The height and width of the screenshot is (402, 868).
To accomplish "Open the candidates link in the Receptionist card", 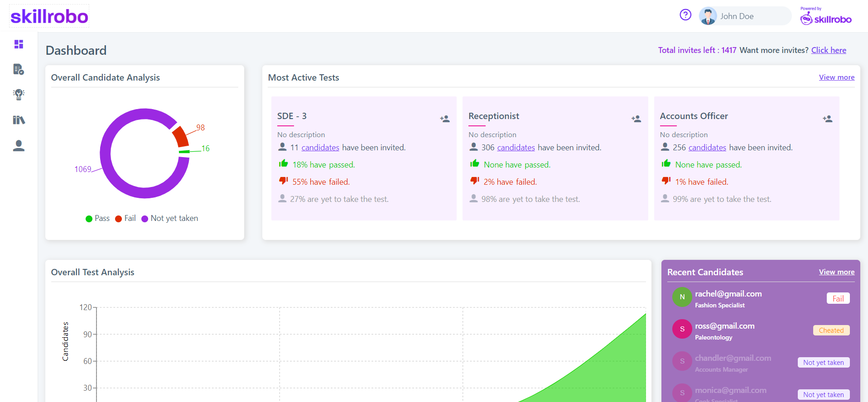I will point(516,148).
